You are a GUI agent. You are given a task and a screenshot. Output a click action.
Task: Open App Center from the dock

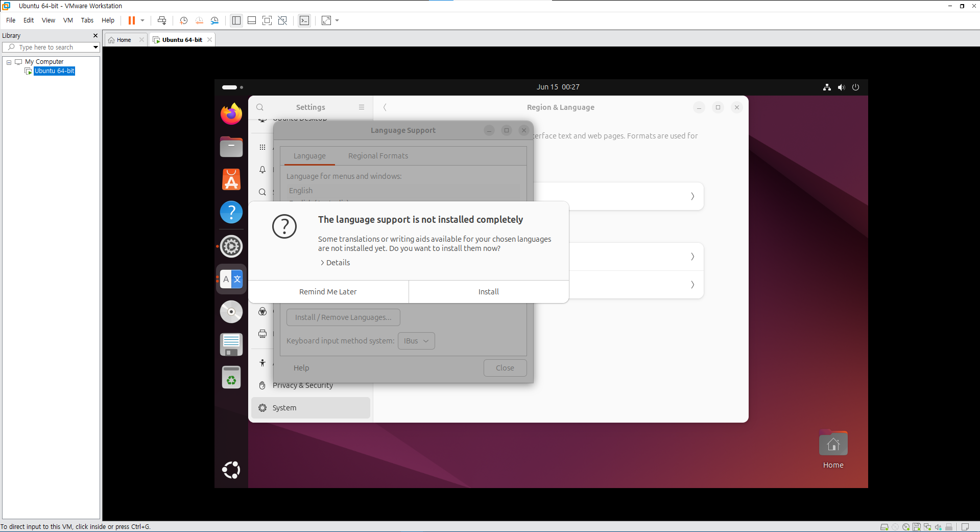click(231, 179)
